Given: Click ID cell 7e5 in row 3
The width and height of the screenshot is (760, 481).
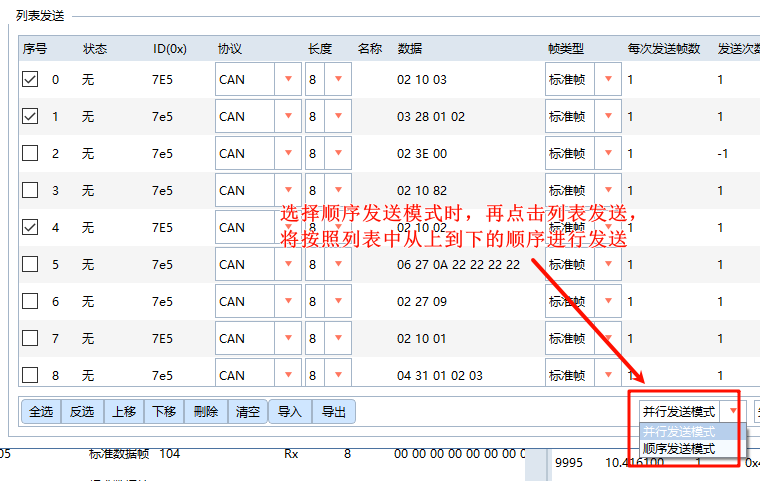Looking at the screenshot, I should [162, 191].
